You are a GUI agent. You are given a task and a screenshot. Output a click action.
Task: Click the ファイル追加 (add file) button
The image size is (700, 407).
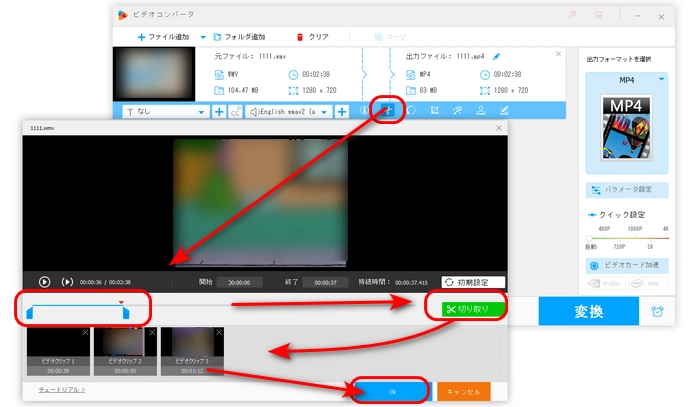[x=163, y=37]
